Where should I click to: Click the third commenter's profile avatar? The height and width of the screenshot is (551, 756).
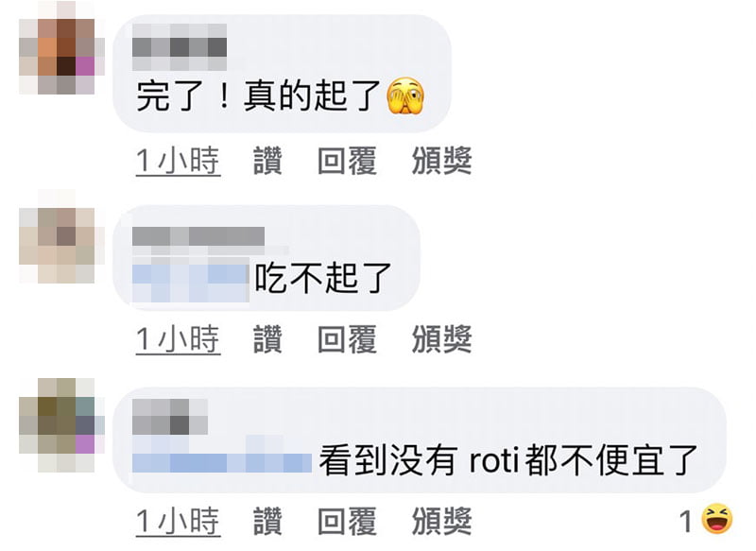coord(61,425)
